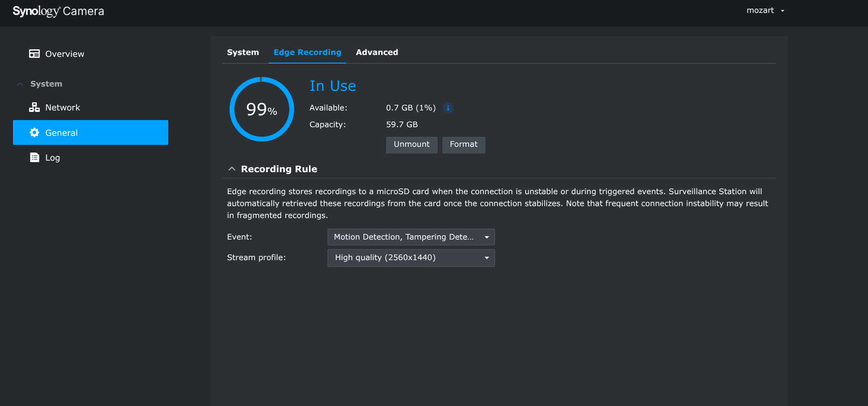This screenshot has width=868, height=406.
Task: Open the Stream profile dropdown
Action: tap(411, 258)
